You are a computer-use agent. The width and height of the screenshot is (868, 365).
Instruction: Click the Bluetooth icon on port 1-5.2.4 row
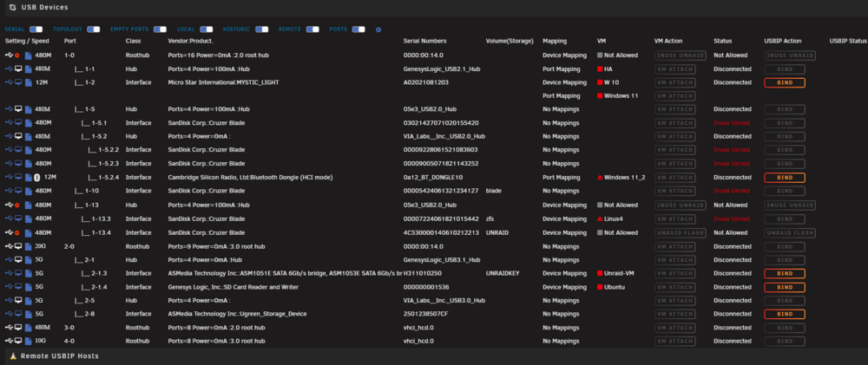(x=37, y=178)
